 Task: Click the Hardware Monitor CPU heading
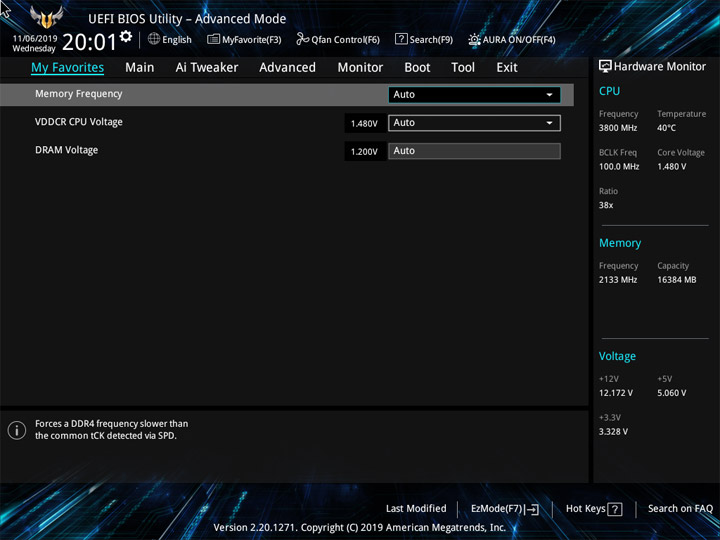[609, 91]
